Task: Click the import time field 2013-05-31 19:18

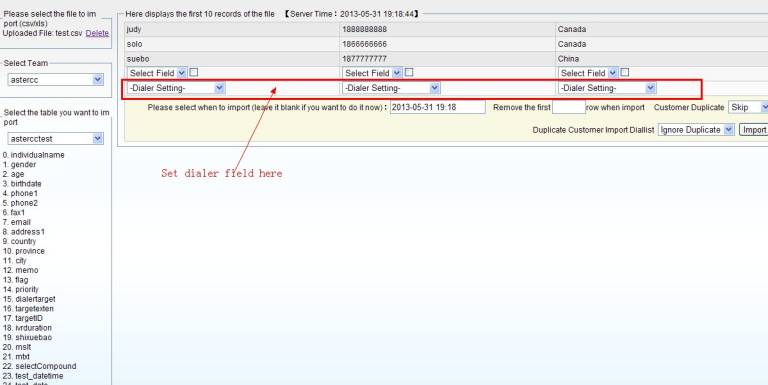Action: point(438,107)
